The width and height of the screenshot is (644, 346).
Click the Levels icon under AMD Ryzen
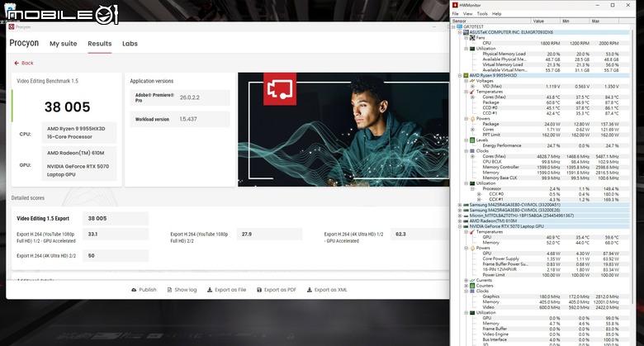[472, 140]
